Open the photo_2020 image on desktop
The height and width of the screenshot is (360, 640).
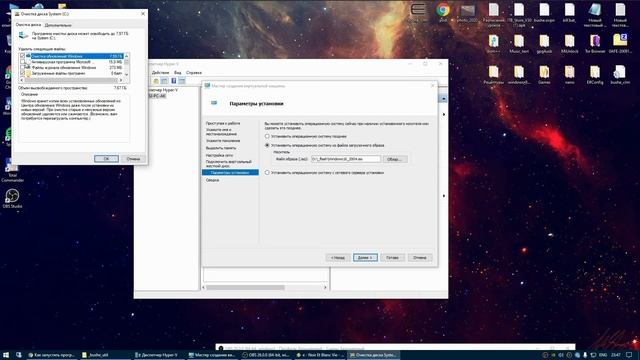point(468,12)
